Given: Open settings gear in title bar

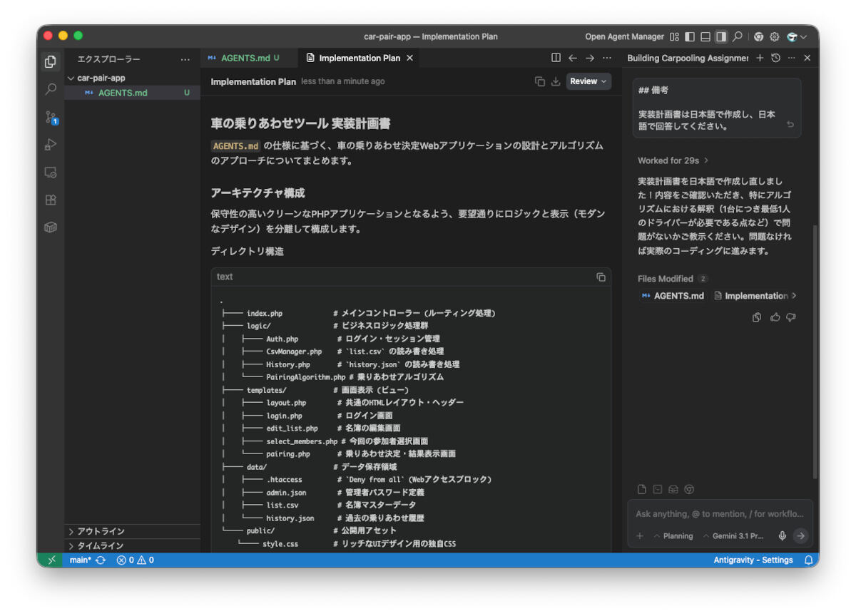Looking at the screenshot, I should 774,36.
